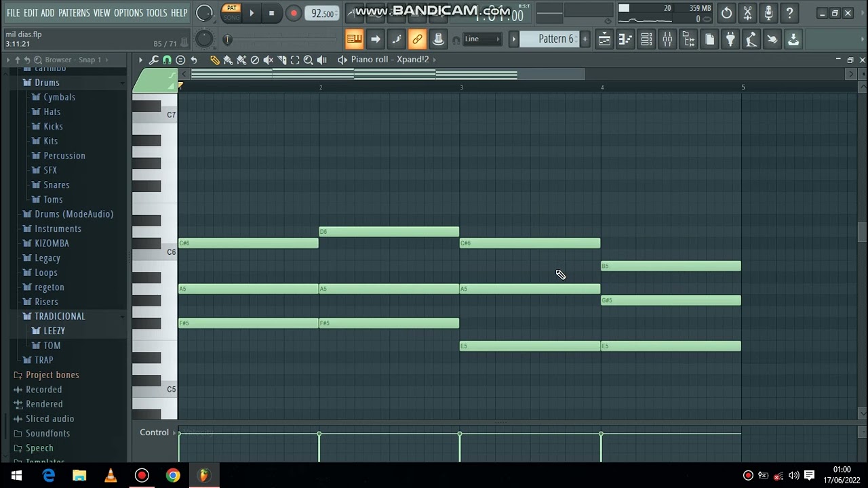Open the audio editor scissors button
Image resolution: width=868 pixels, height=488 pixels.
(747, 13)
